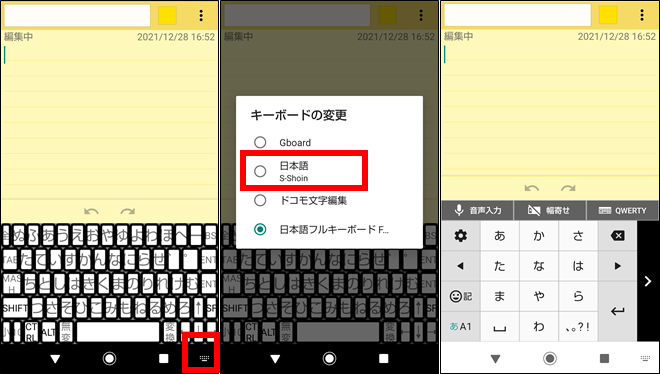660x374 pixels.
Task: Tap the な key on S-Shoin keyboard
Action: click(539, 266)
